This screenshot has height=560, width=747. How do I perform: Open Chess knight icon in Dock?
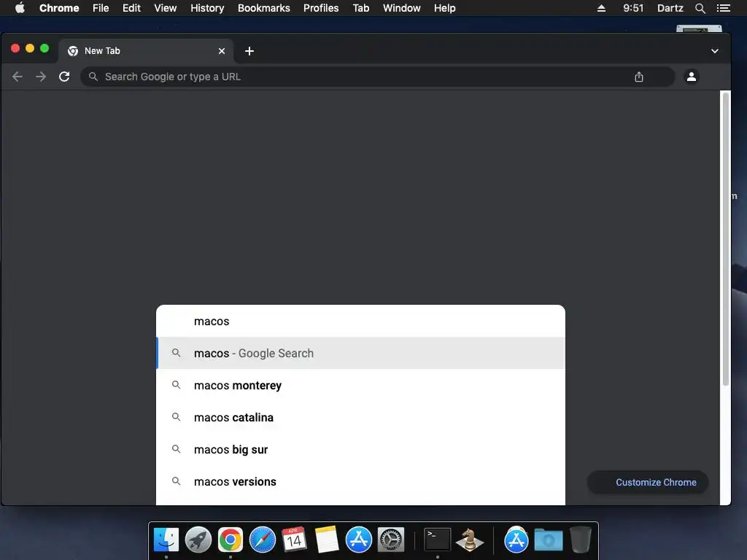tap(469, 540)
